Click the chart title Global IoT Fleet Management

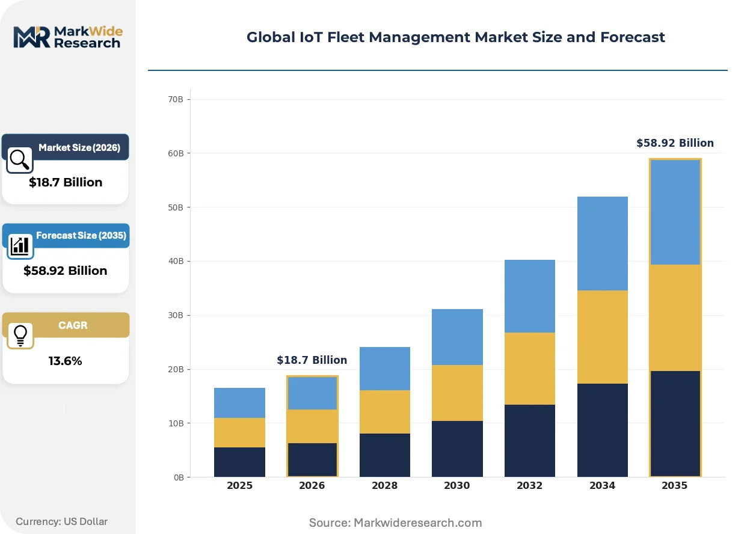[x=455, y=37]
